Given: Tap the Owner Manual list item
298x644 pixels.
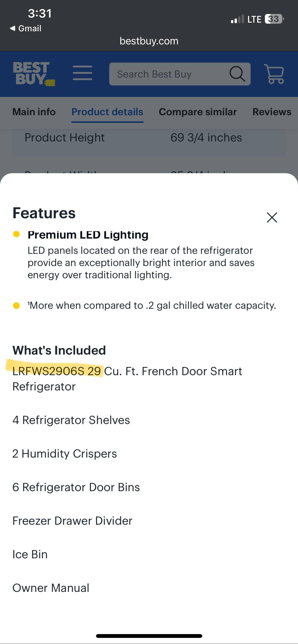Looking at the screenshot, I should point(51,588).
